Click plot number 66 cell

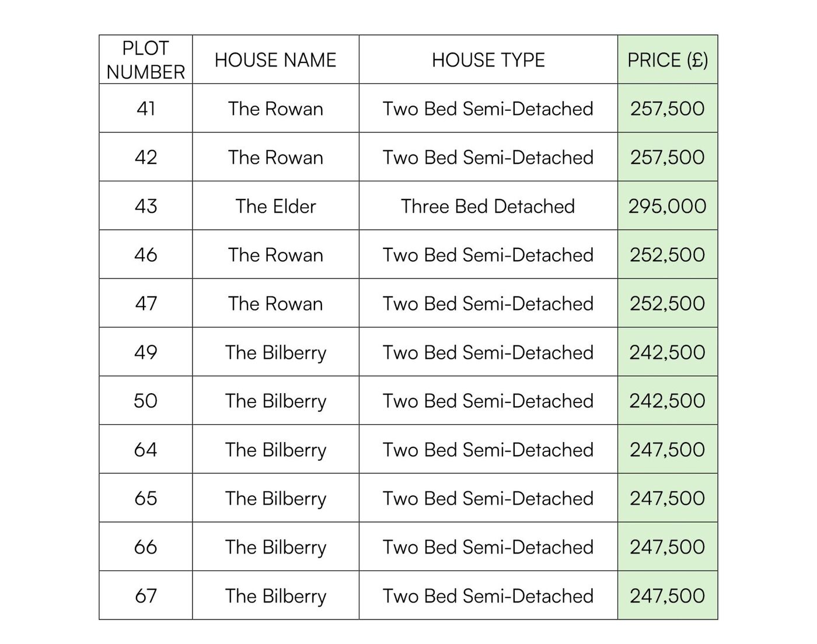pyautogui.click(x=145, y=547)
